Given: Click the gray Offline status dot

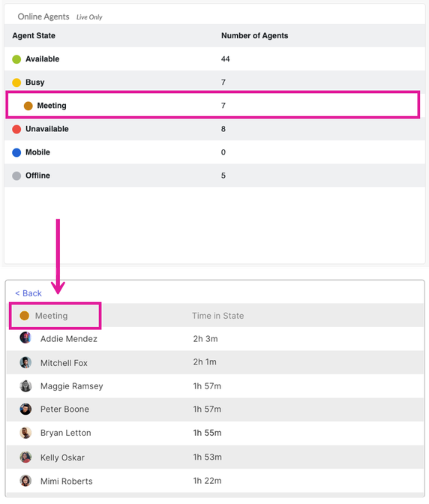Looking at the screenshot, I should (x=16, y=175).
